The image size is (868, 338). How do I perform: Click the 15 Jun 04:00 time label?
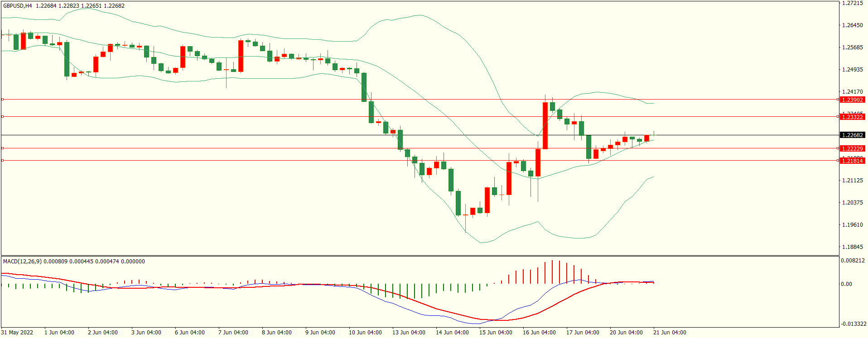coord(496,333)
